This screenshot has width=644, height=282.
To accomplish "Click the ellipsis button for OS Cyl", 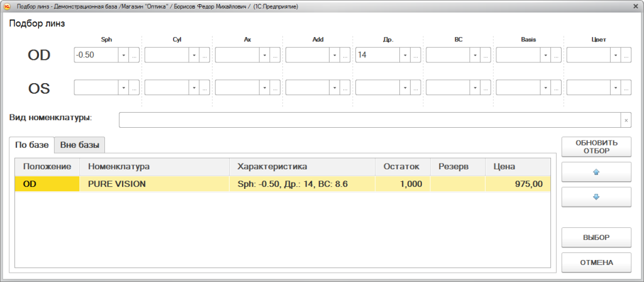I will point(205,87).
